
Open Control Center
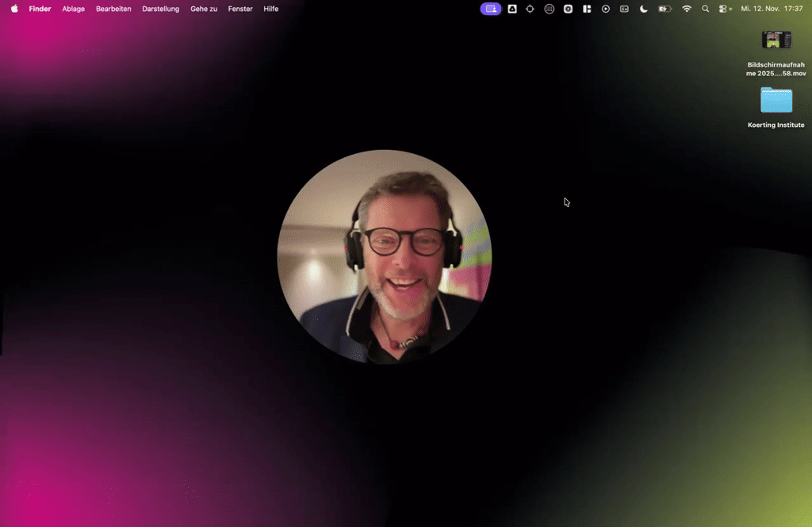[723, 9]
